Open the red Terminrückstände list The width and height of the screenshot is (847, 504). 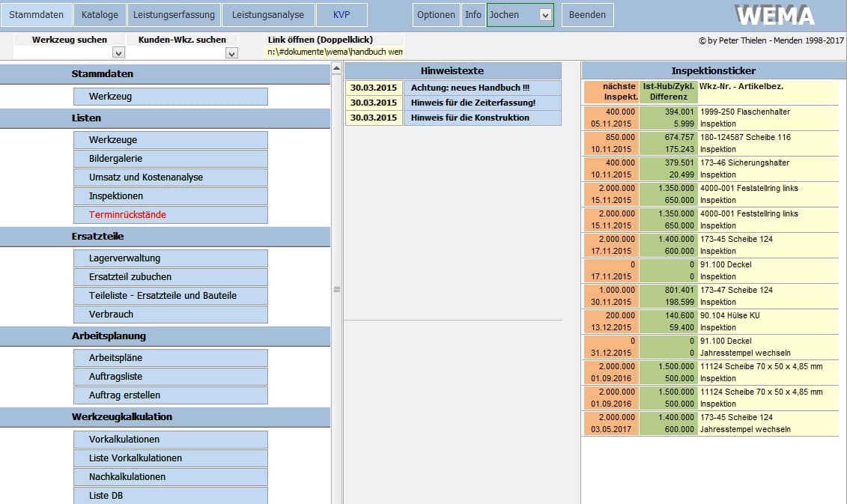[x=171, y=215]
